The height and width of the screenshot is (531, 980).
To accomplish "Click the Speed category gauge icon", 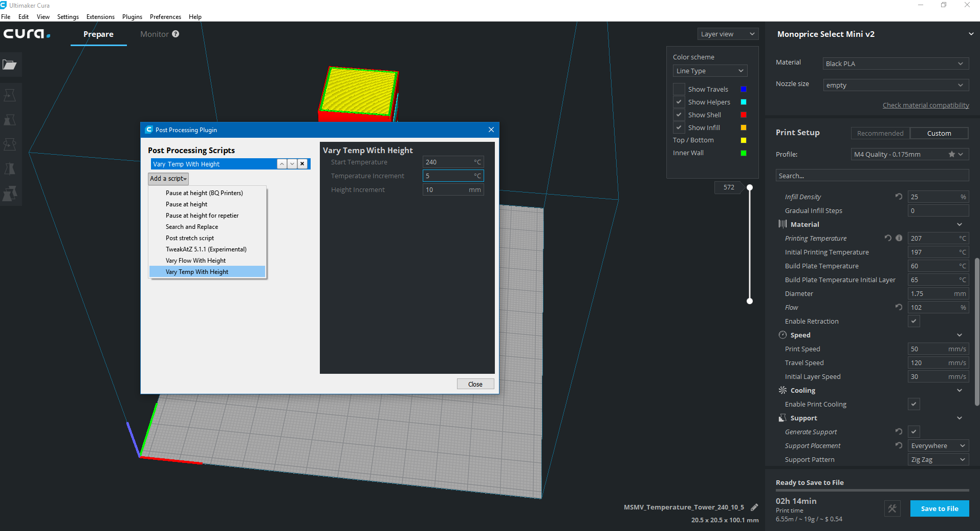I will [782, 335].
